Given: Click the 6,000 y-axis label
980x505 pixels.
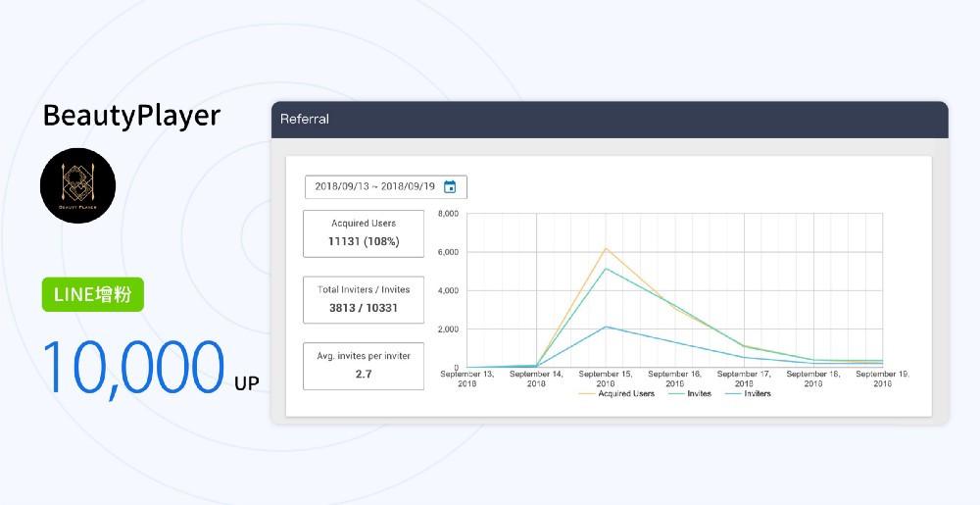Looking at the screenshot, I should pos(448,252).
